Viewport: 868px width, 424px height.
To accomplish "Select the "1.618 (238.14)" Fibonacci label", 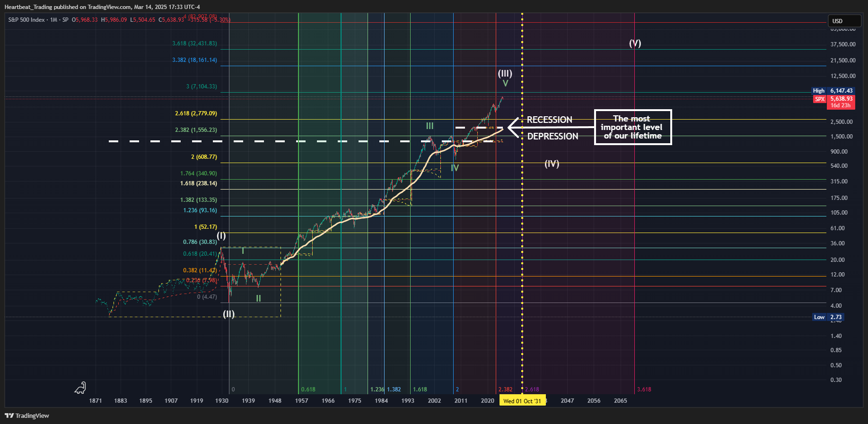I will click(199, 183).
